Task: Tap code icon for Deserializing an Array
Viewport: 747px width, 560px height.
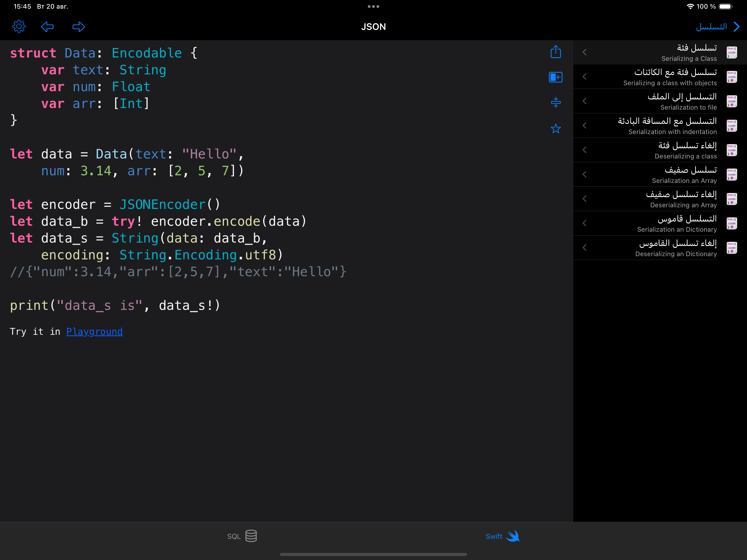Action: click(x=732, y=199)
